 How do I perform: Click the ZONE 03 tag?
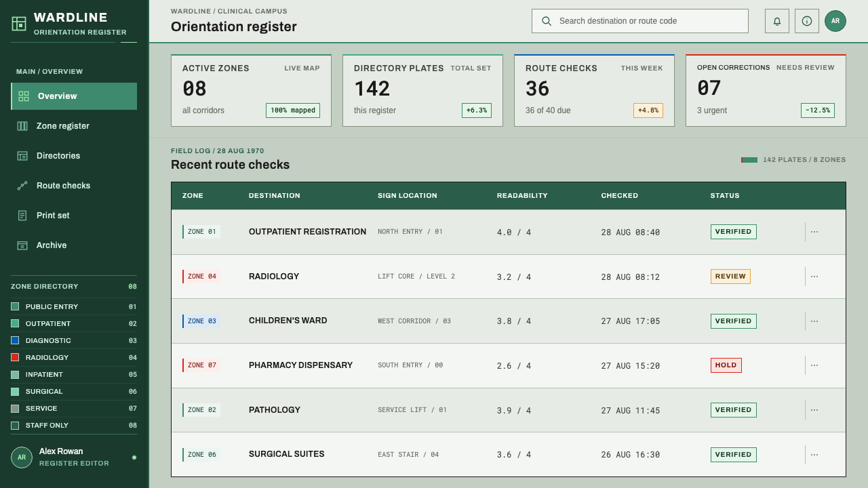pos(201,321)
